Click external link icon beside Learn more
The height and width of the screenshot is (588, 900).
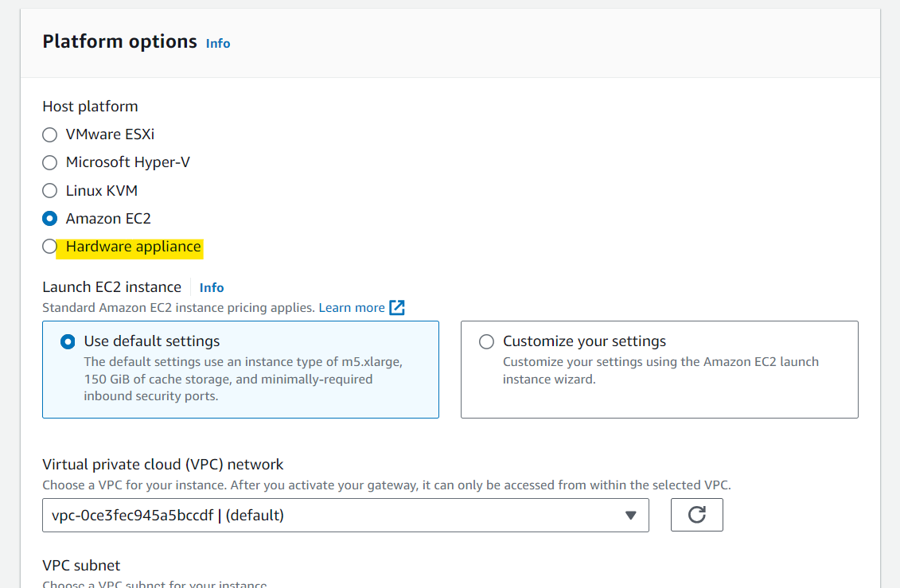[397, 307]
